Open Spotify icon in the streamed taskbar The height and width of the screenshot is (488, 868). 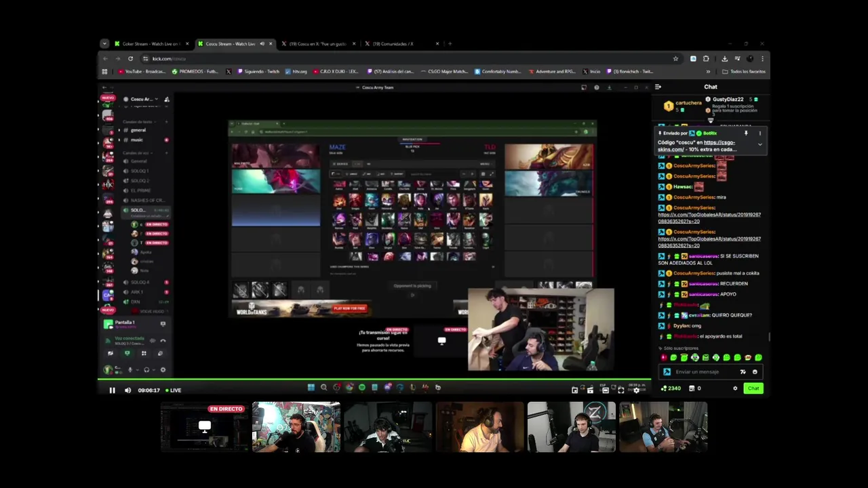click(x=361, y=388)
